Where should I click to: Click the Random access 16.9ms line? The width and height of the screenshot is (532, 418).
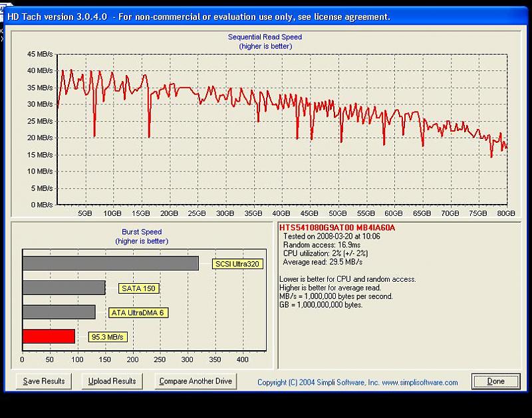(x=322, y=245)
